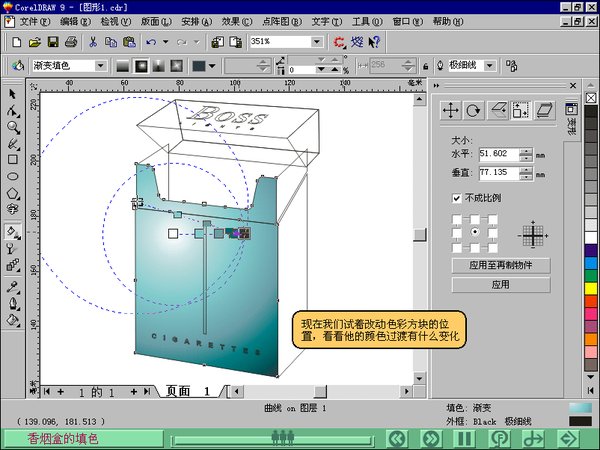
Task: Open the 极细线 outline width dropdown
Action: point(490,66)
